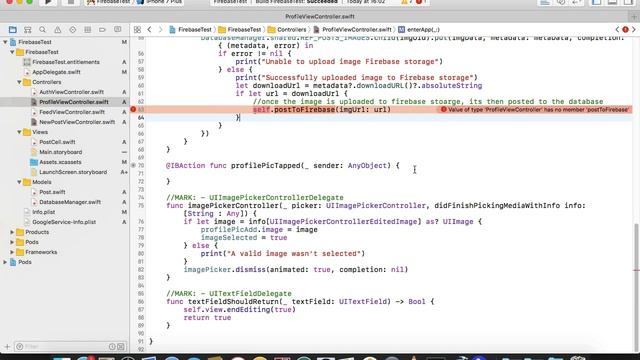This screenshot has height=360, width=640.
Task: Select FirebaseTest folder in jump bar
Action: coord(240,29)
